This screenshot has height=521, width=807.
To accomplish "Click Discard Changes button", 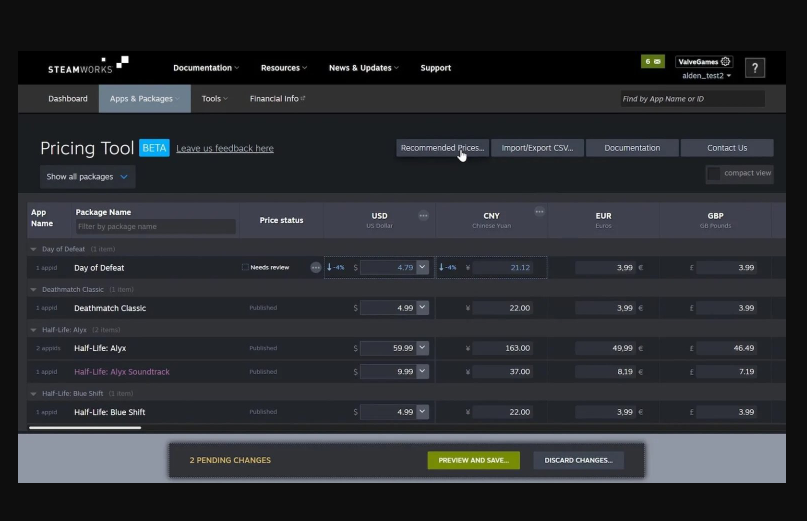I will pos(578,460).
